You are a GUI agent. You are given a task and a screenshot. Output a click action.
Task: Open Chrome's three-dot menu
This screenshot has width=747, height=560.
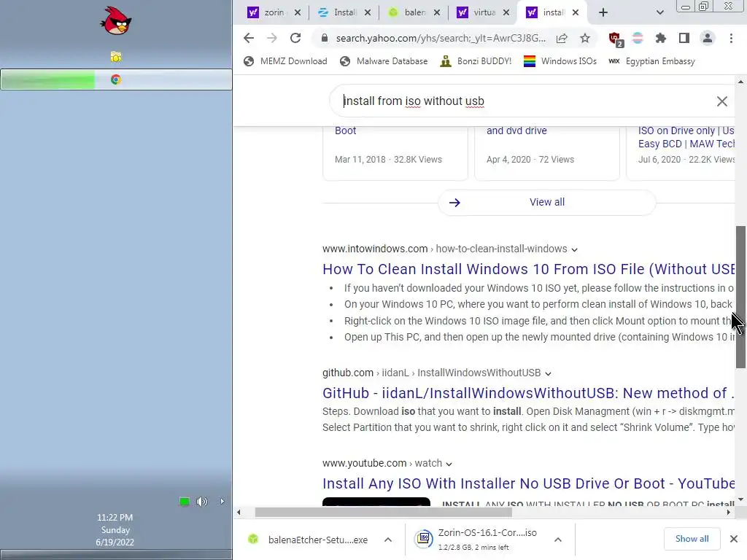(731, 38)
